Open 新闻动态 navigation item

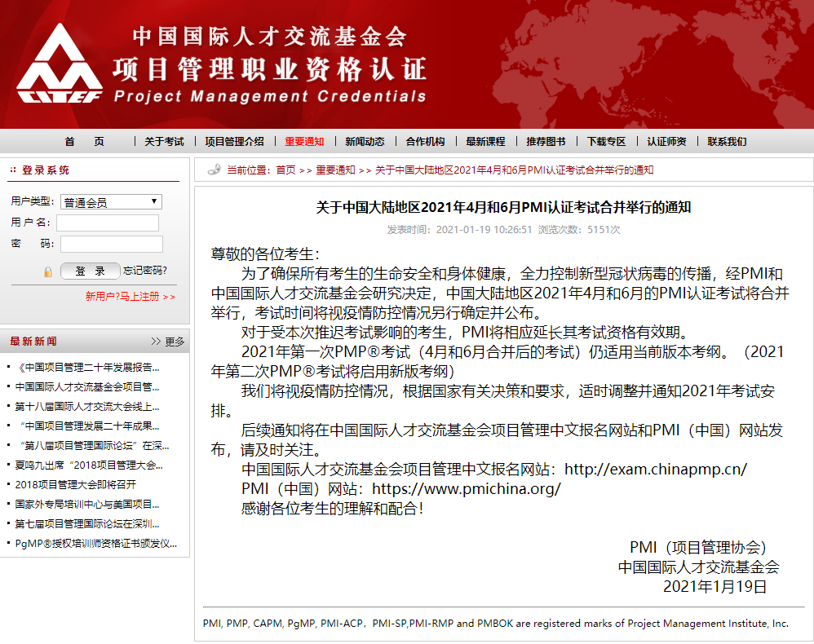tap(365, 142)
